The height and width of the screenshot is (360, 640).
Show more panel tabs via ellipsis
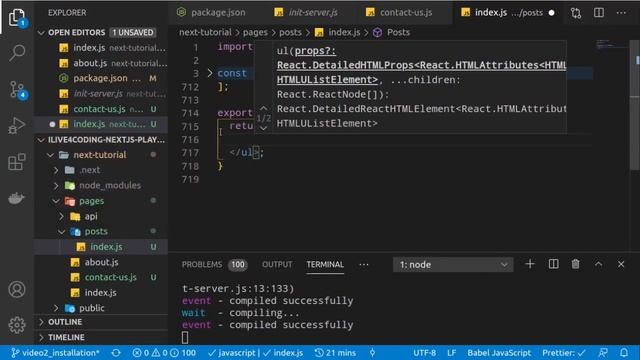364,264
